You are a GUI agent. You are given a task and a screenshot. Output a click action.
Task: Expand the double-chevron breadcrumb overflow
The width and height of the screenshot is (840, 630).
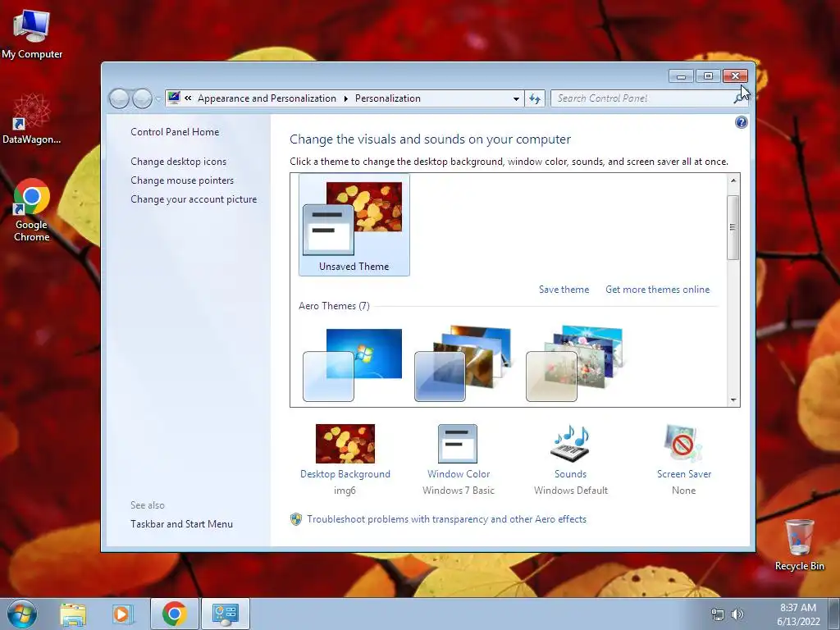click(188, 98)
